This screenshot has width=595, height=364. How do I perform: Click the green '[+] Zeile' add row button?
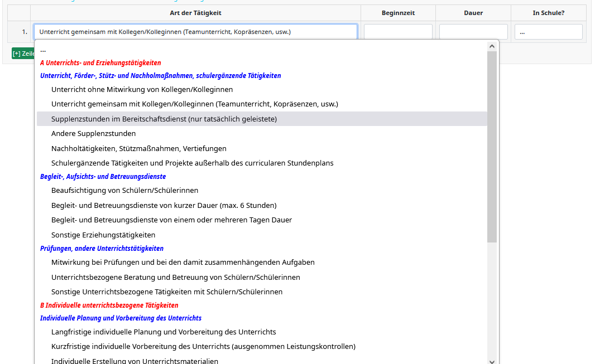pyautogui.click(x=23, y=54)
